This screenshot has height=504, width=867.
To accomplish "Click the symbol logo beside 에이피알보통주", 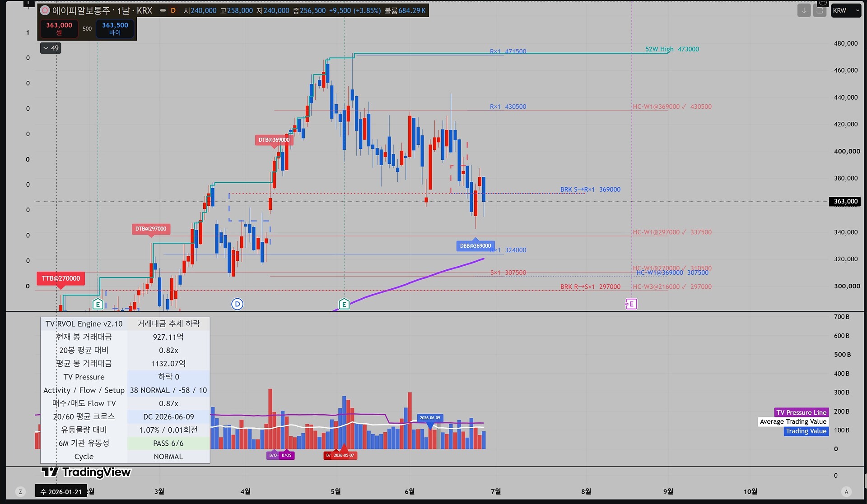I will [x=45, y=10].
